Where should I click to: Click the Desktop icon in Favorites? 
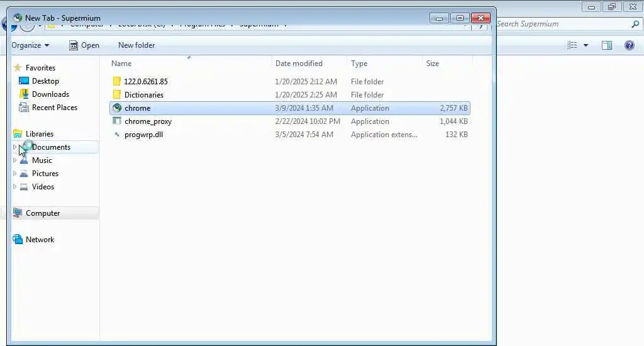pos(25,81)
